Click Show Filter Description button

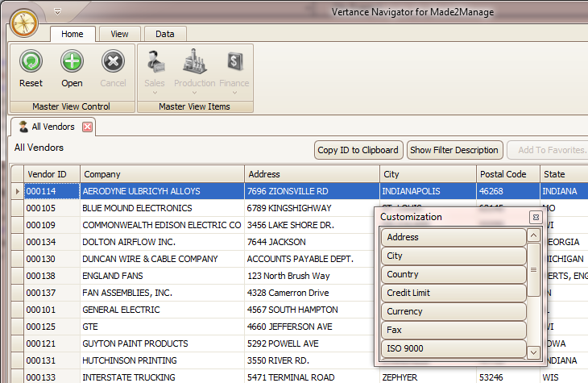tap(454, 150)
